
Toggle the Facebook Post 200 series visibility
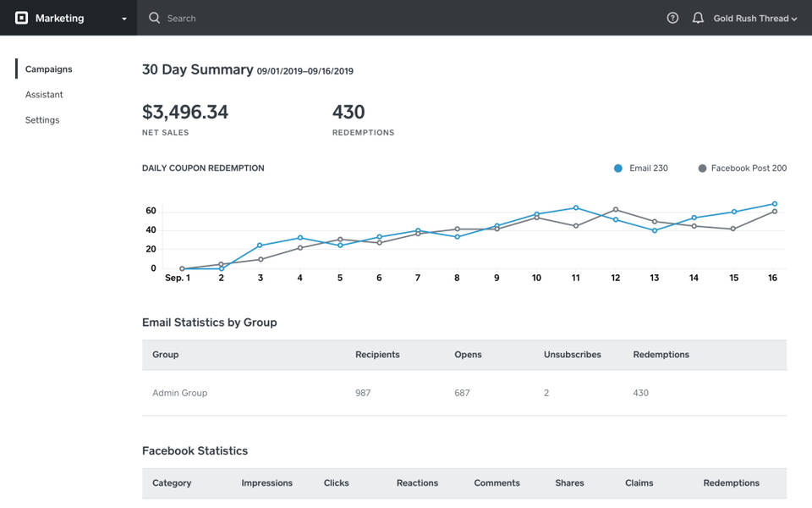(x=743, y=168)
